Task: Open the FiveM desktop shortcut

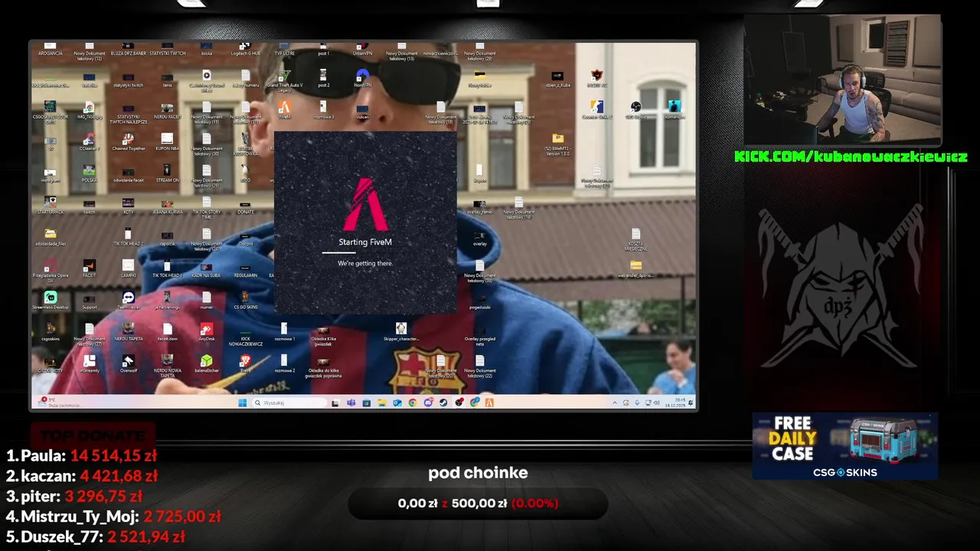Action: click(x=285, y=110)
